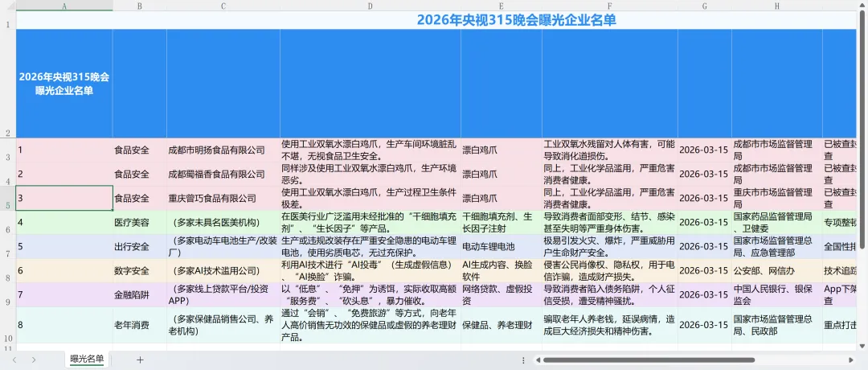
Task: Select column G header
Action: click(x=705, y=6)
